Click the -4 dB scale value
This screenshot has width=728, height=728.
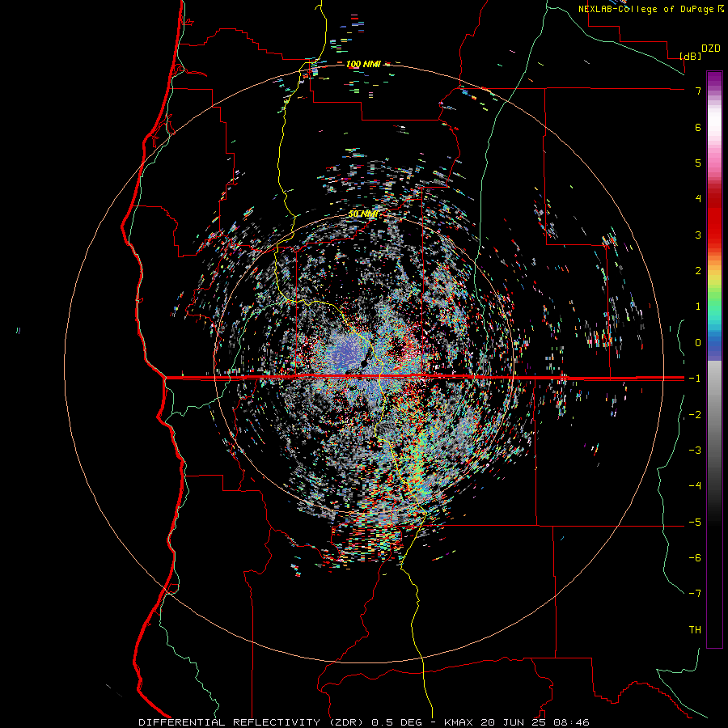point(695,486)
